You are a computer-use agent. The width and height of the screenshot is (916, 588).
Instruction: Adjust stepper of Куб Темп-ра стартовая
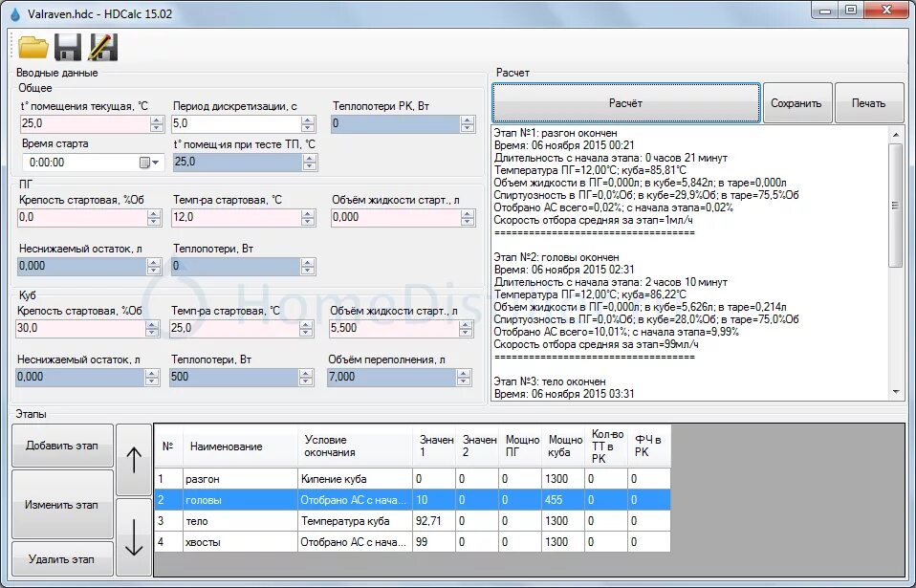coord(306,329)
